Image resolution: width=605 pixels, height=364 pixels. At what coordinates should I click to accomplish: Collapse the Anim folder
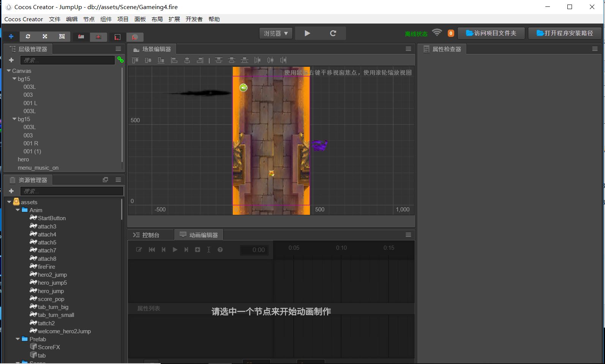[17, 210]
